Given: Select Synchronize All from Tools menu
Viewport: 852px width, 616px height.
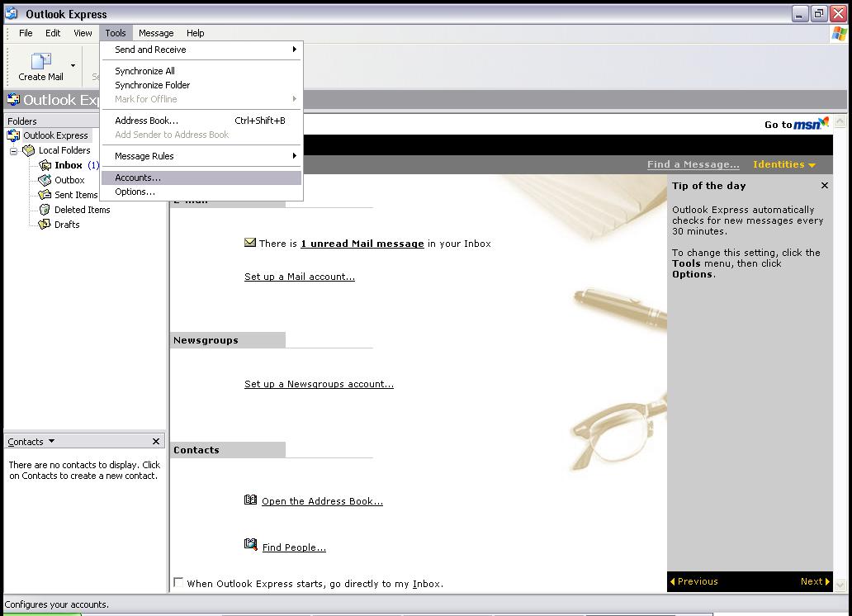Looking at the screenshot, I should coord(201,71).
